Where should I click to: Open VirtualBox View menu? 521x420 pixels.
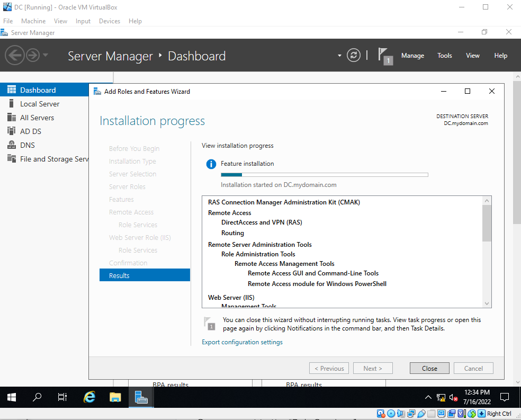[60, 21]
